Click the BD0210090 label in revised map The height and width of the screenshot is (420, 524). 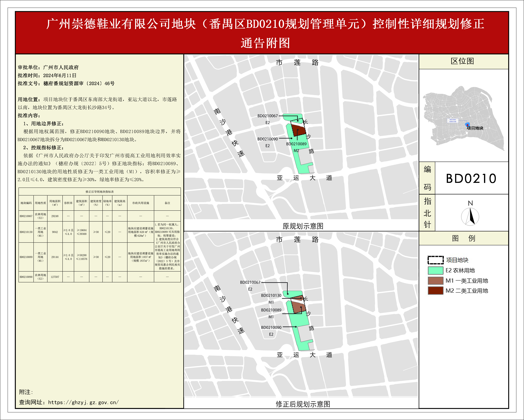(271, 327)
